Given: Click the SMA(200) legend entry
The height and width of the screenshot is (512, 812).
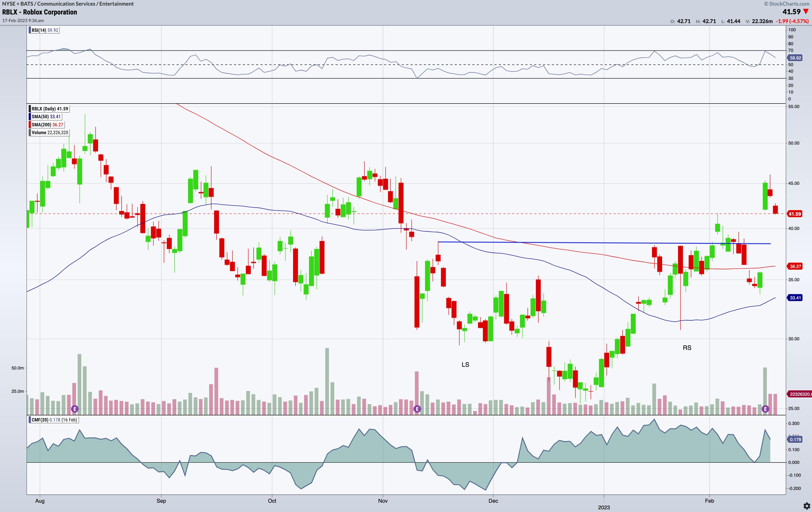Looking at the screenshot, I should (47, 125).
